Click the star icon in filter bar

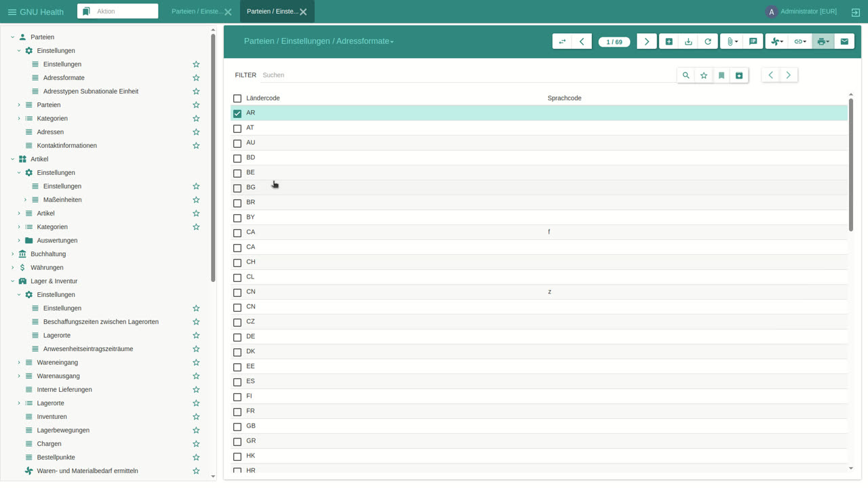coord(704,75)
